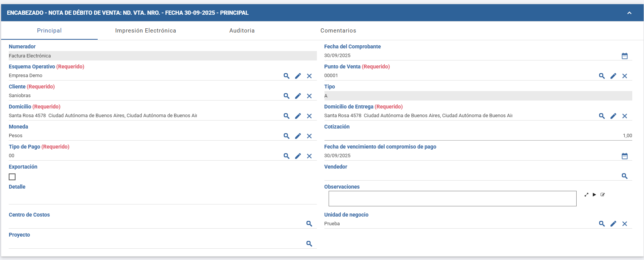Screen dimensions: 644x260
Task: Search for a Cliente with magnifier icon
Action: (x=287, y=96)
